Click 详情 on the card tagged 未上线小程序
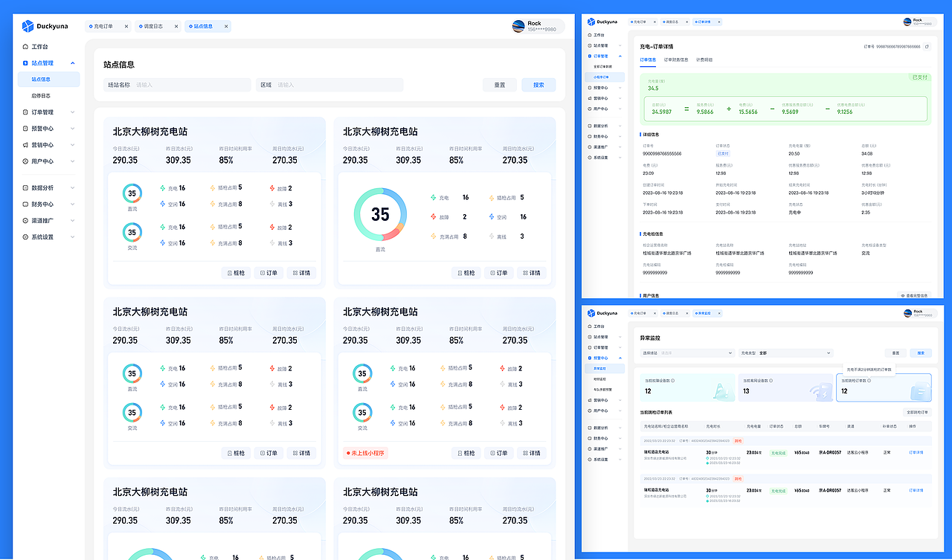The height and width of the screenshot is (560, 952). pyautogui.click(x=532, y=453)
